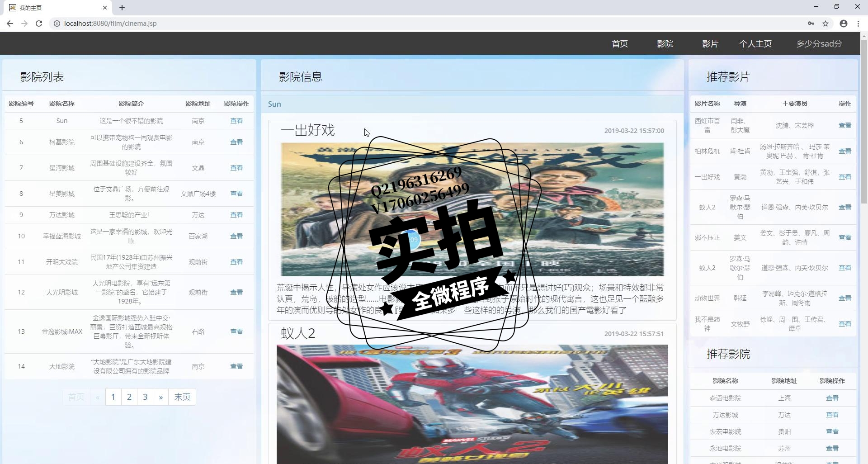
Task: Open 个人主页 navigation item
Action: (755, 44)
